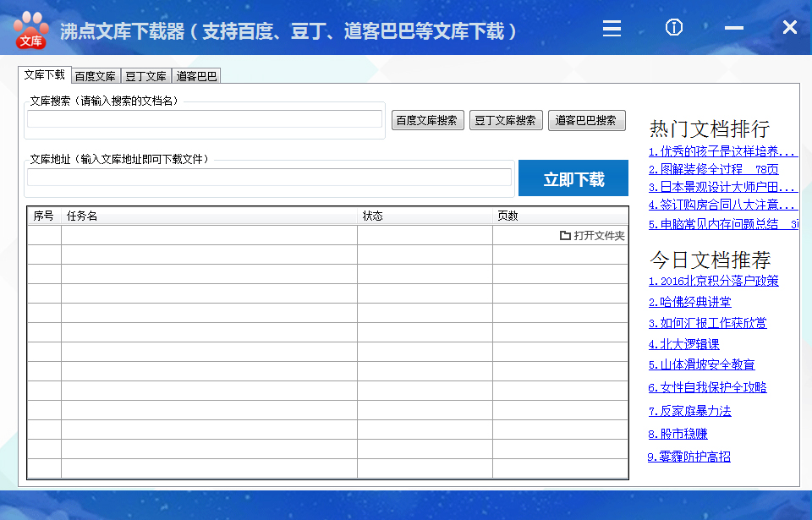Open link 2.图解装修全过程 78页
The width and height of the screenshot is (812, 520).
(713, 169)
